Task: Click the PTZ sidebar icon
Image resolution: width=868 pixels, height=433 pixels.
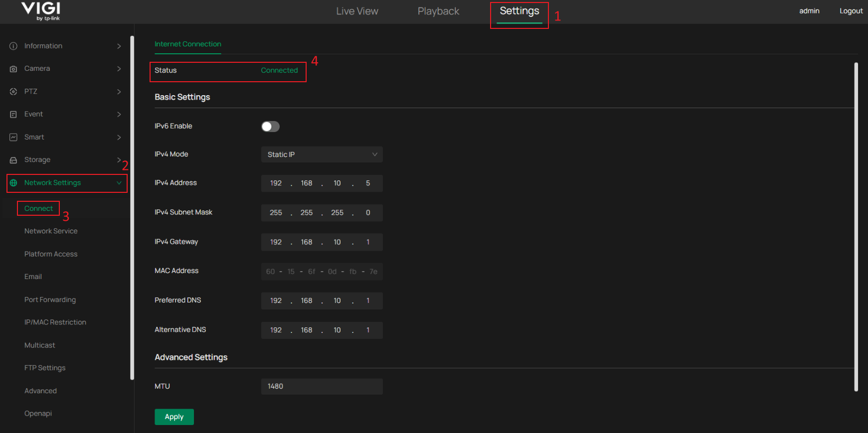Action: pos(13,92)
